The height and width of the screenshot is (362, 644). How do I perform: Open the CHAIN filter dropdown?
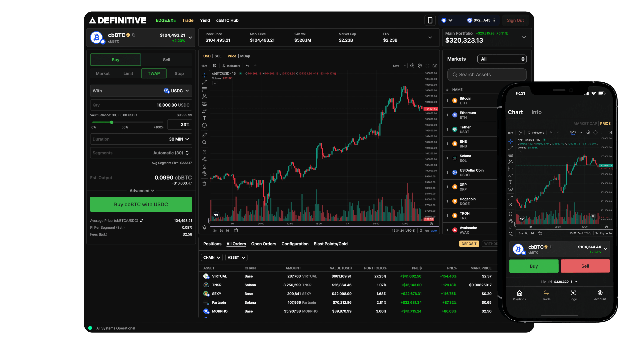pos(211,257)
